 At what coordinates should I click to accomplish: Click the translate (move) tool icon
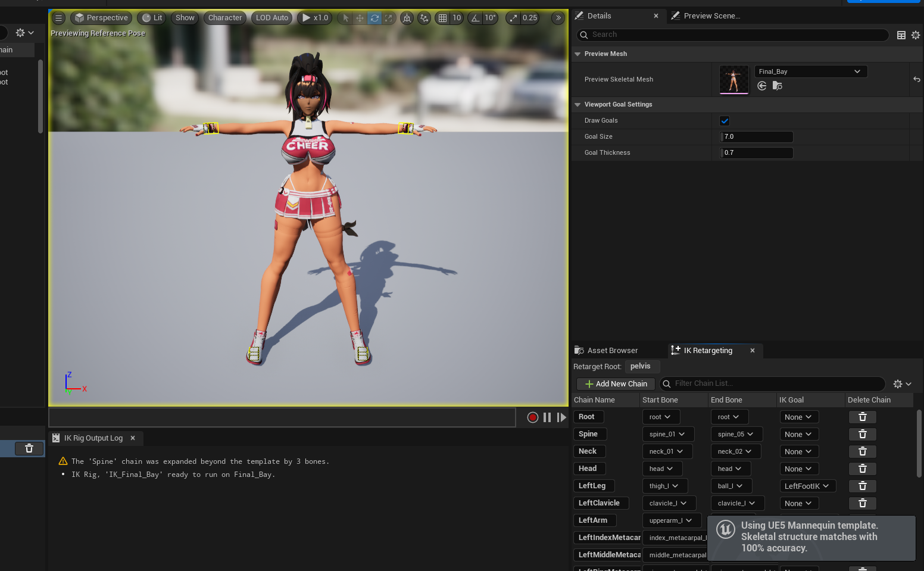(x=360, y=18)
